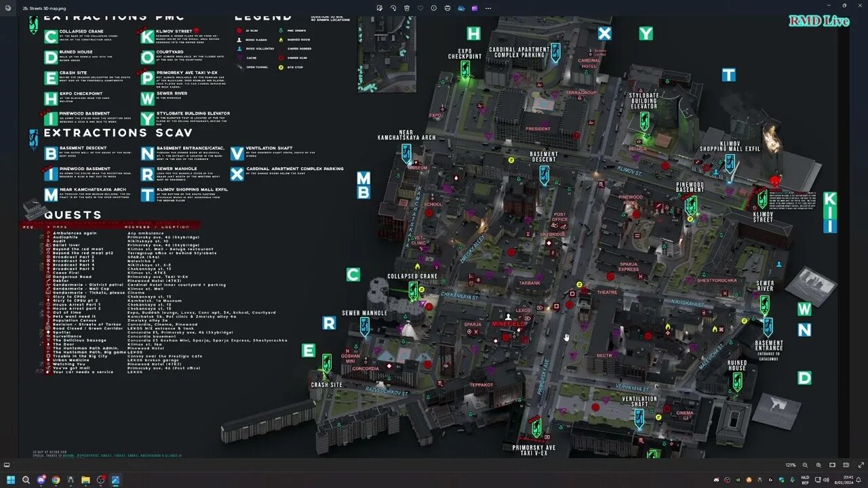
Task: Click the green Ruined House marker
Action: 737,382
